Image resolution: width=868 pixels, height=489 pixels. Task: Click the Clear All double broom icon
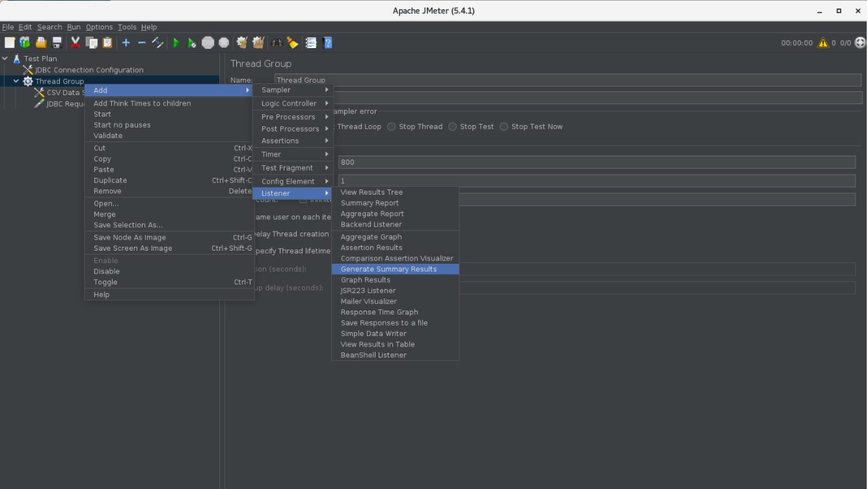(258, 42)
